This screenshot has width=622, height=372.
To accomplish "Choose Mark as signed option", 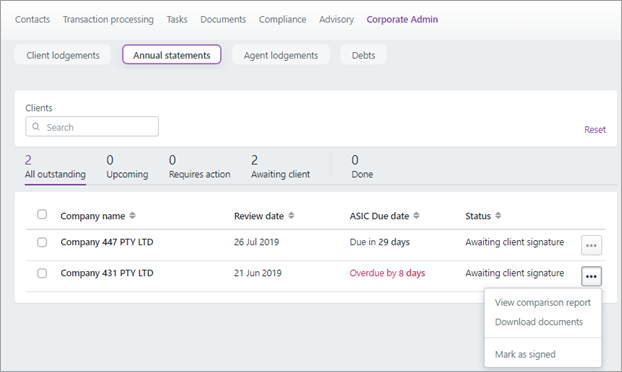I will pos(525,355).
